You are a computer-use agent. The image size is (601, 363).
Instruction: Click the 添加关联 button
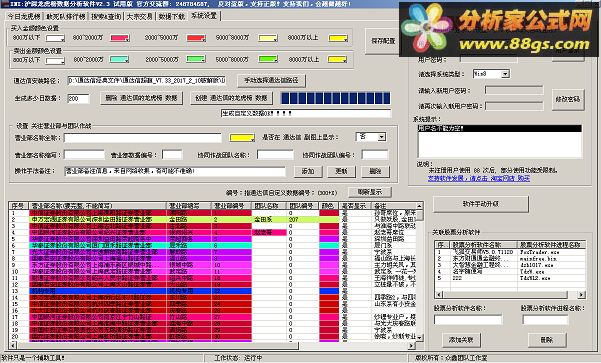click(x=461, y=340)
